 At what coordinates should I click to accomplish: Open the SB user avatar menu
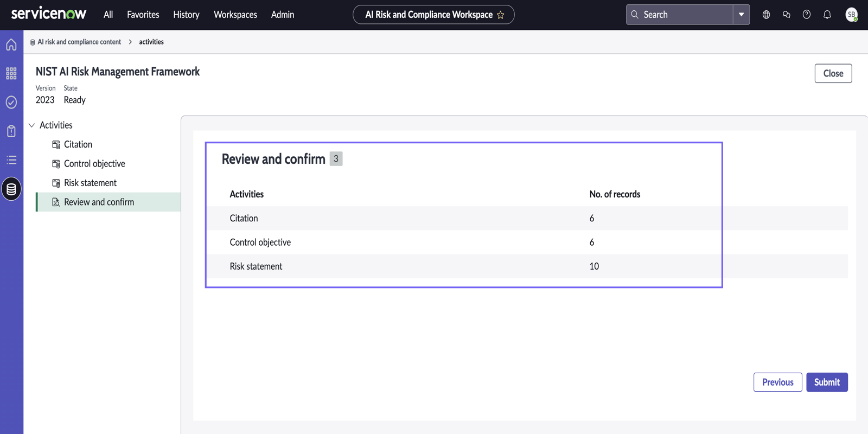pyautogui.click(x=852, y=15)
